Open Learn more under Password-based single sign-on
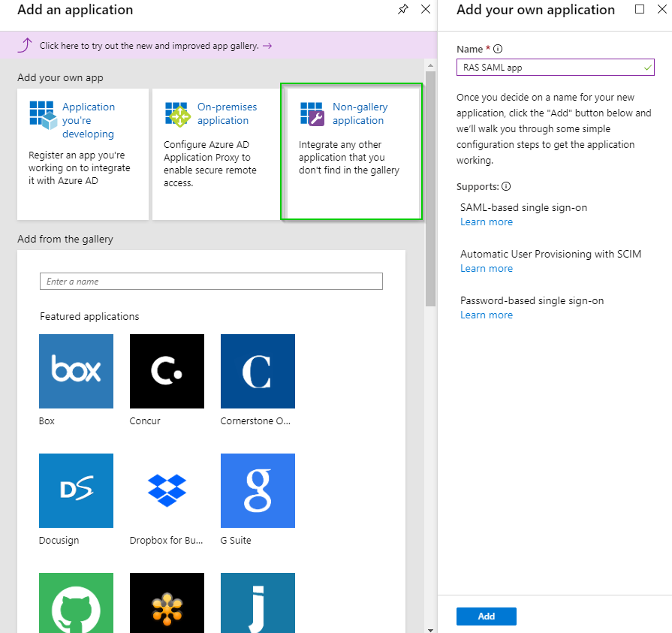672x633 pixels. (x=486, y=315)
